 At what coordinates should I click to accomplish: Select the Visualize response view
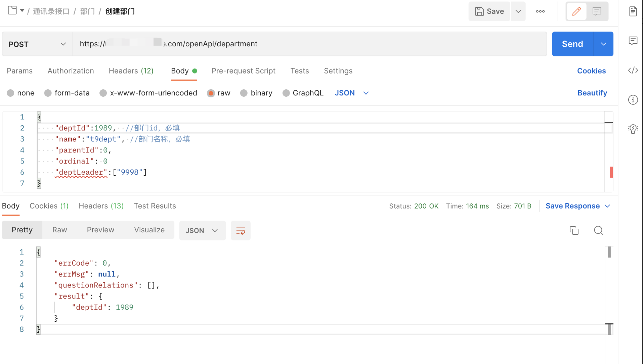pos(149,230)
